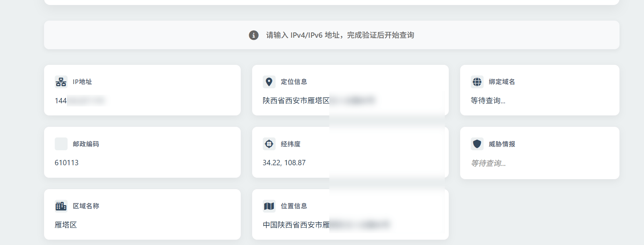Image resolution: width=644 pixels, height=245 pixels.
Task: Click the building icon beside 区域名称
Action: click(x=61, y=206)
